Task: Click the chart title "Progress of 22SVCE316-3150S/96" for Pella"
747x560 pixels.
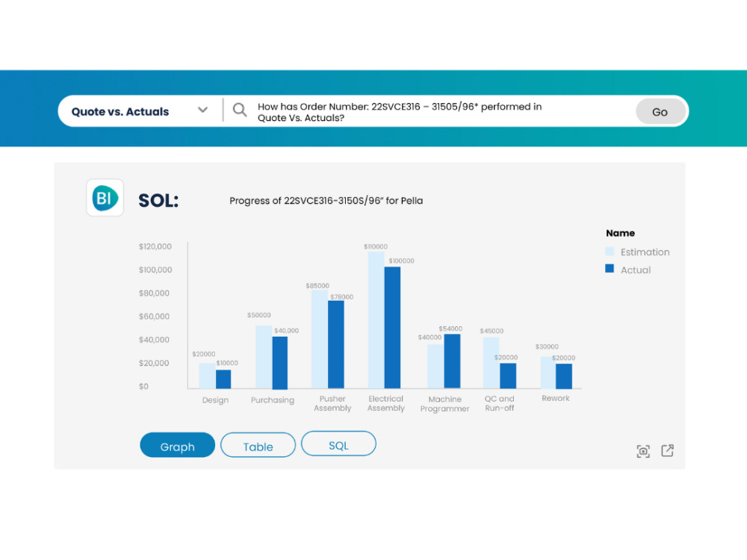Action: pyautogui.click(x=326, y=201)
